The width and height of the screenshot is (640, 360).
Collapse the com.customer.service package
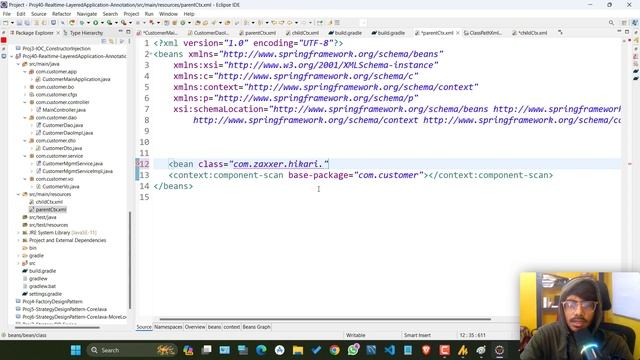click(x=25, y=156)
